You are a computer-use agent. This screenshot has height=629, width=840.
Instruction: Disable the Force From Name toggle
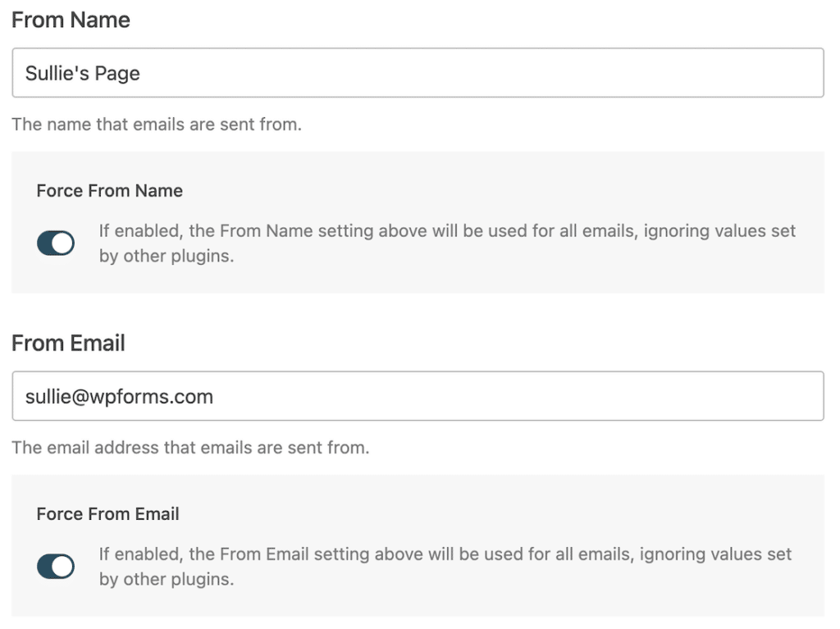(x=55, y=243)
